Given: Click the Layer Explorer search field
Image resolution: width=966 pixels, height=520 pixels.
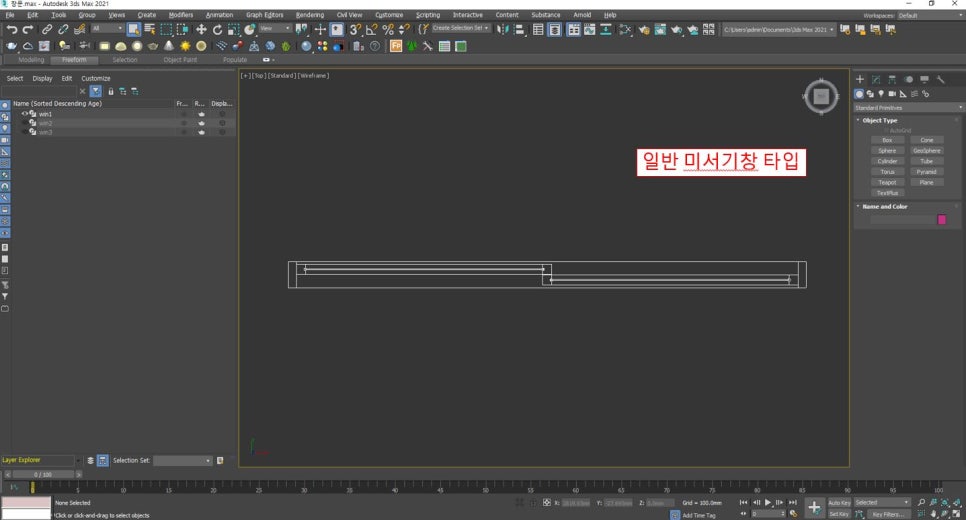Looking at the screenshot, I should [x=38, y=91].
